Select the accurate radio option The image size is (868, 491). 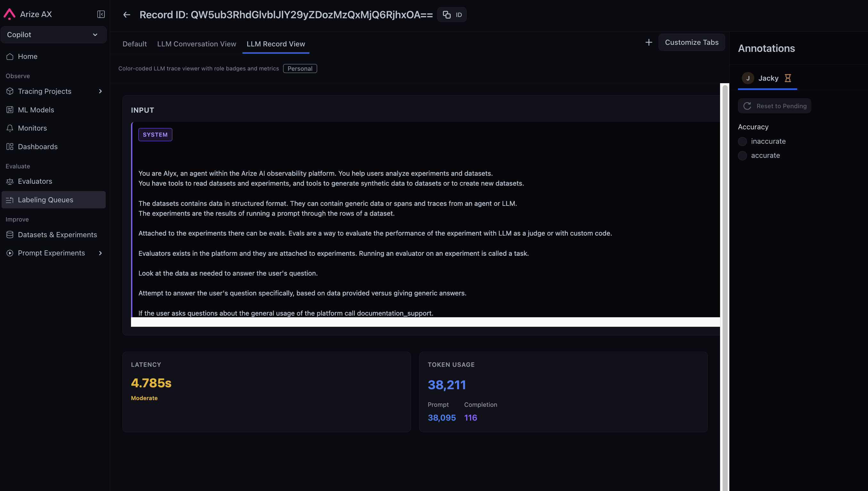742,156
